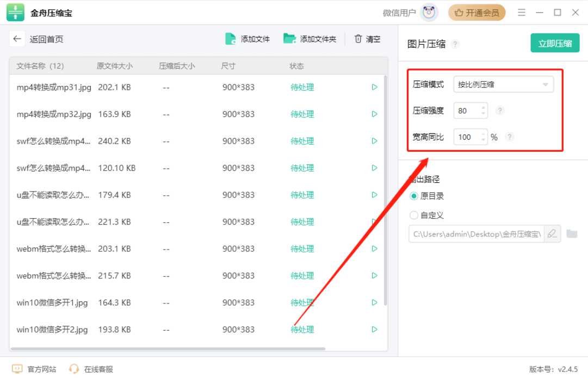
Task: Click the back arrow to return home
Action: [x=17, y=39]
